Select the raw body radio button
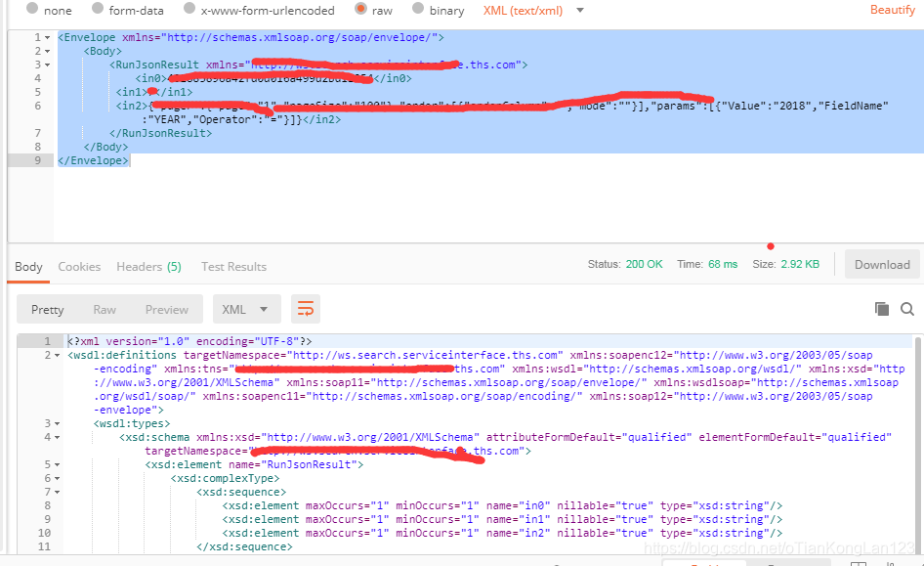Viewport: 924px width, 566px height. point(360,9)
